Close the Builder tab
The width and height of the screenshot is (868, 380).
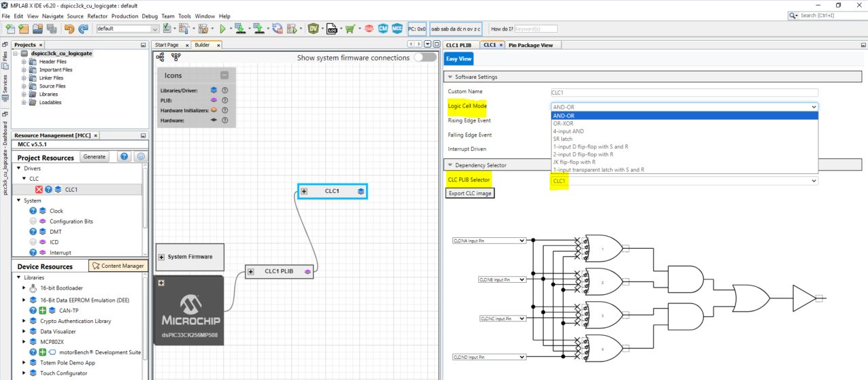pyautogui.click(x=218, y=45)
